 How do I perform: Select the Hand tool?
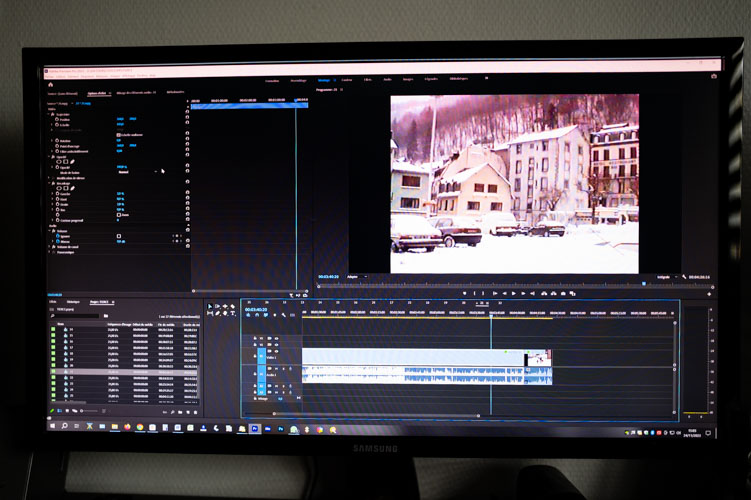[x=225, y=313]
